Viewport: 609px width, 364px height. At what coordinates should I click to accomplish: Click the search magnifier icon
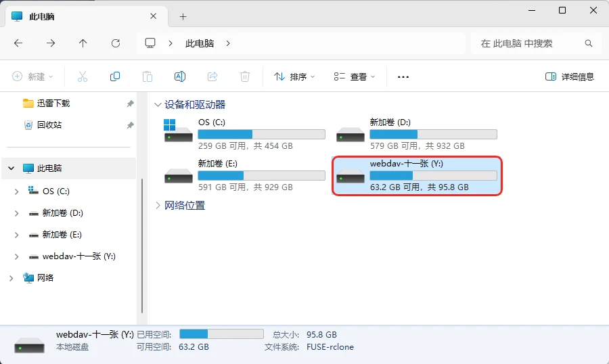(x=589, y=43)
